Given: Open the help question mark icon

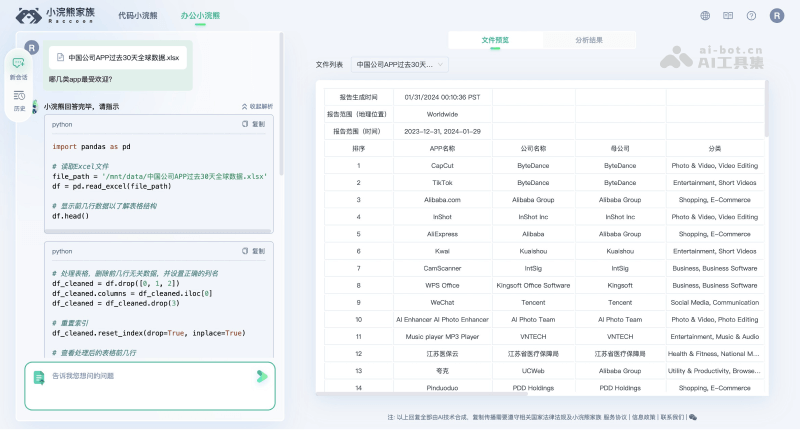Looking at the screenshot, I should pyautogui.click(x=751, y=16).
